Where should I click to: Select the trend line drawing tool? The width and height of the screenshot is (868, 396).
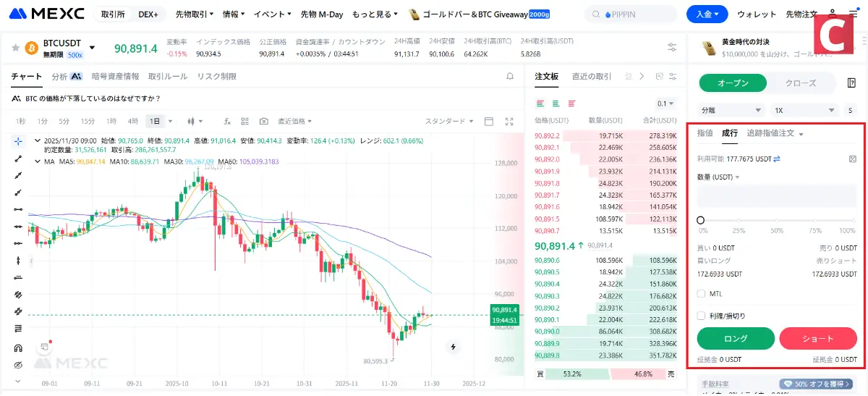click(x=18, y=158)
